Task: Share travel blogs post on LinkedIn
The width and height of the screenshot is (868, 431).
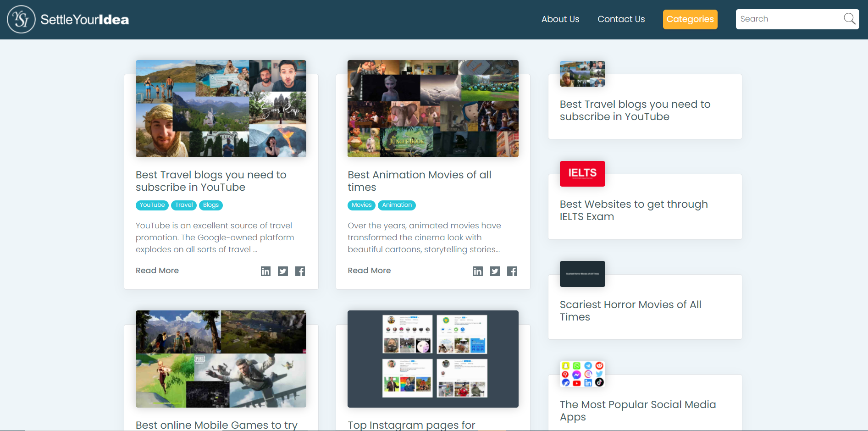Action: [x=265, y=271]
